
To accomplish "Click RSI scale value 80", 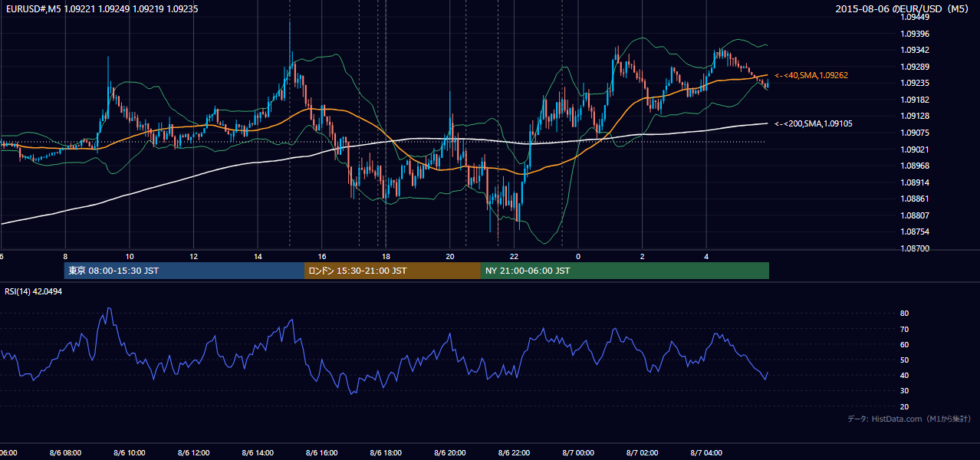I will tap(905, 314).
